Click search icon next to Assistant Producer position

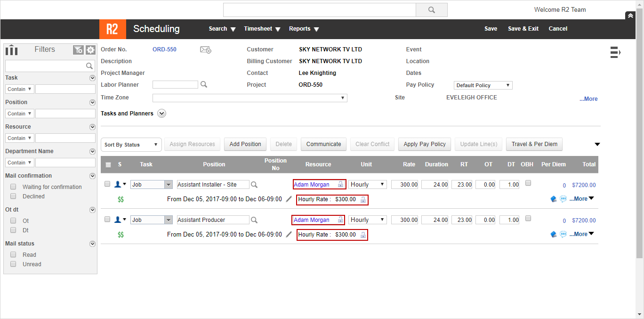click(x=254, y=220)
